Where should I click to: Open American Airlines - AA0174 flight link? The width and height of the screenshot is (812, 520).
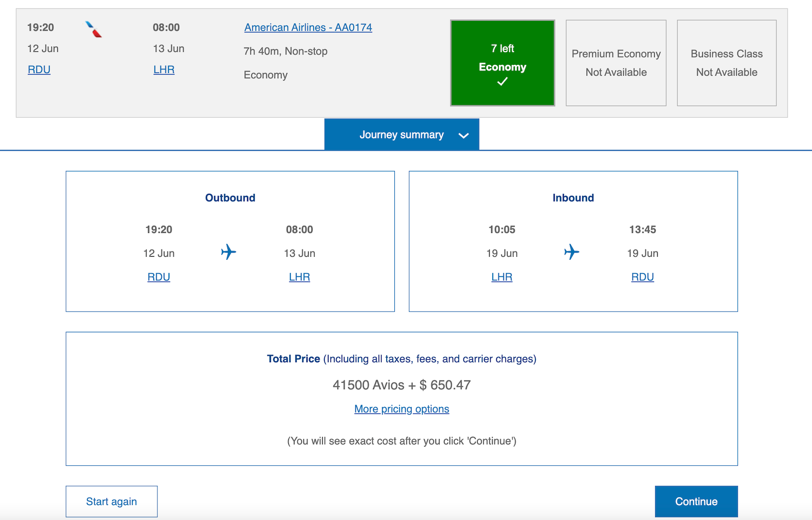308,27
